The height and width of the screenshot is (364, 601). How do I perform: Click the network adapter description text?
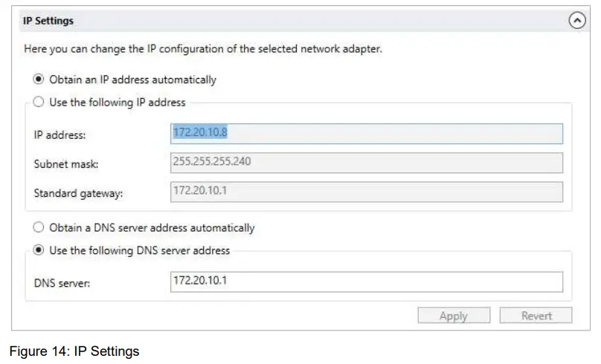pyautogui.click(x=203, y=49)
